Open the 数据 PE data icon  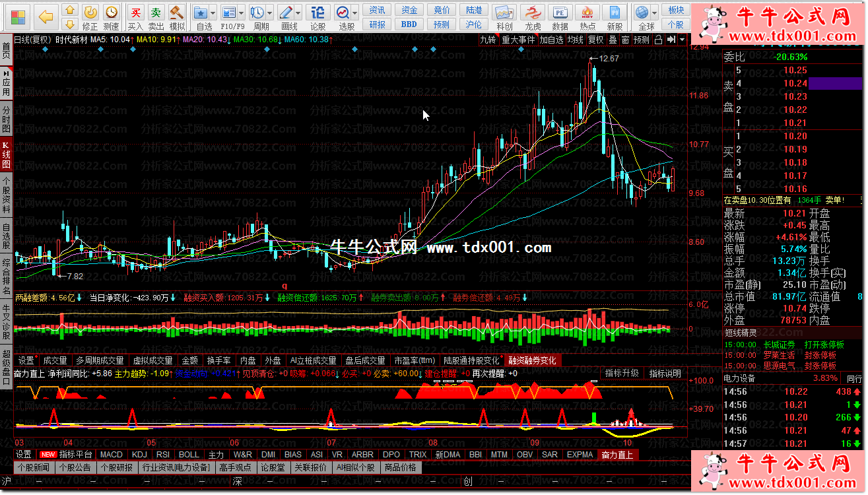click(x=560, y=16)
